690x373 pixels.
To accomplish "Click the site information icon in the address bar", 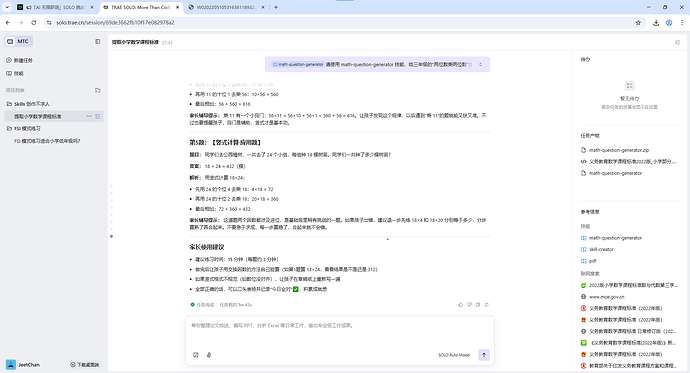I will (x=49, y=22).
